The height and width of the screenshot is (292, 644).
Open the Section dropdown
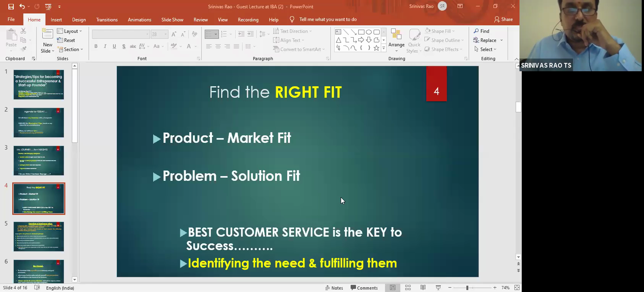coord(71,49)
